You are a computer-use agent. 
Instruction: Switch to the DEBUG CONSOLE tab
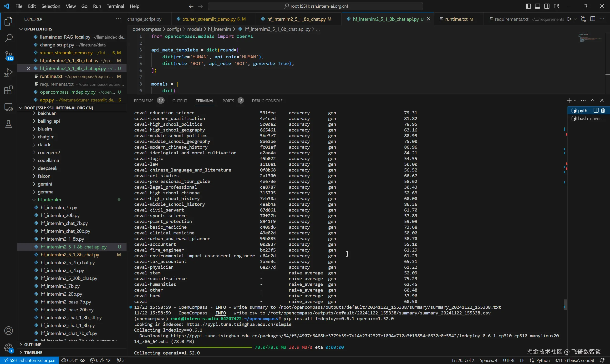point(267,101)
